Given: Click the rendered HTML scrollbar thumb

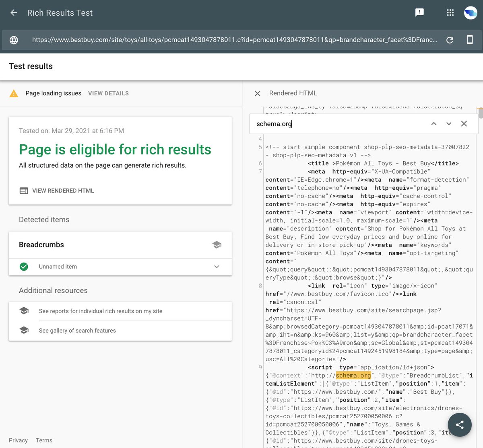Looking at the screenshot, I should [481, 113].
